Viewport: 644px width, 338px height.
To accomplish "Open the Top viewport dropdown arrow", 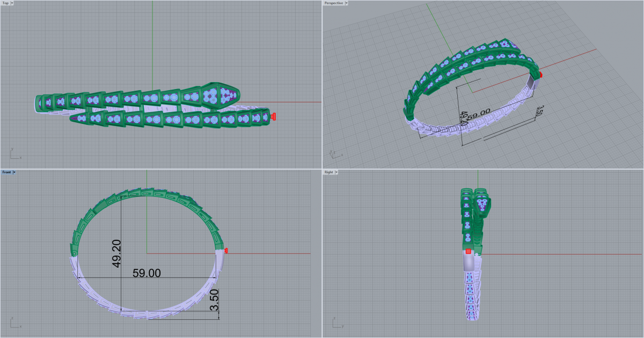I will (12, 3).
